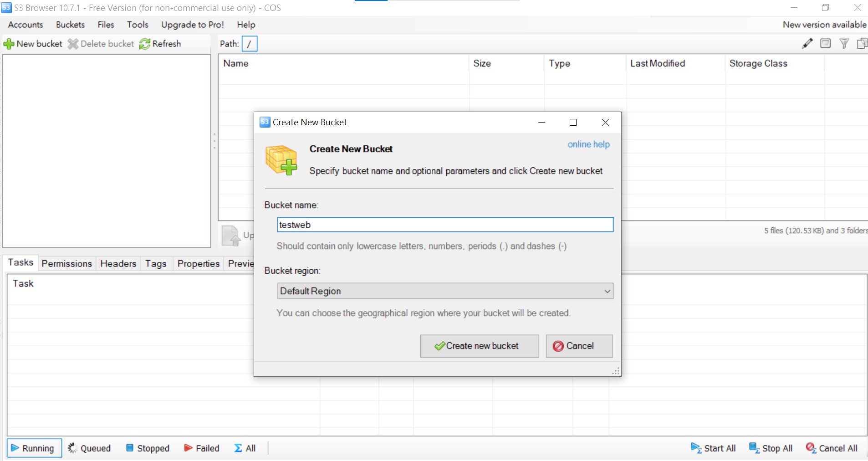Click Cancel button in dialog
This screenshot has height=461, width=868.
click(x=579, y=346)
